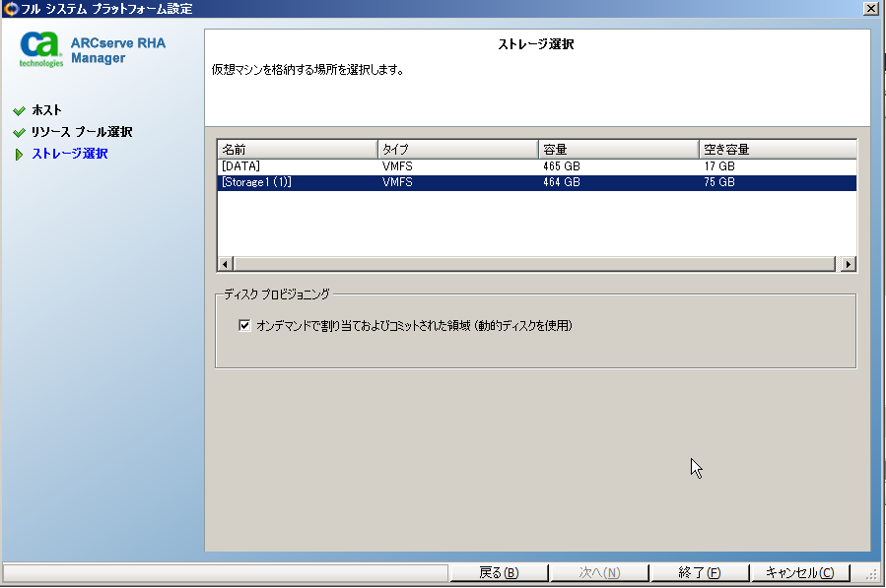The height and width of the screenshot is (588, 886).
Task: Select the ストレージ選択 step in sidebar
Action: pos(70,154)
